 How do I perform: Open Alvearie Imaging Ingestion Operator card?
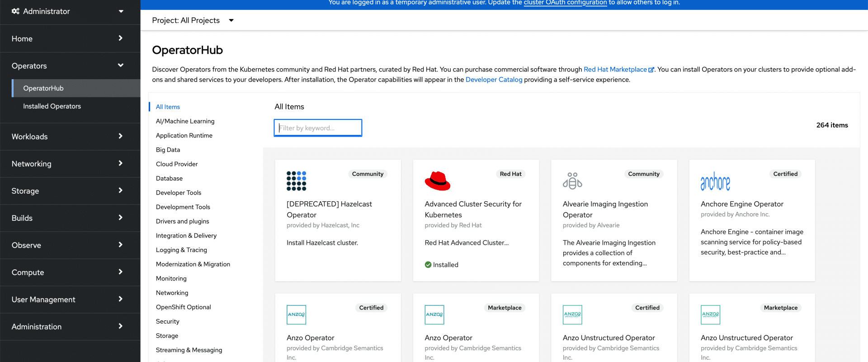(x=614, y=220)
